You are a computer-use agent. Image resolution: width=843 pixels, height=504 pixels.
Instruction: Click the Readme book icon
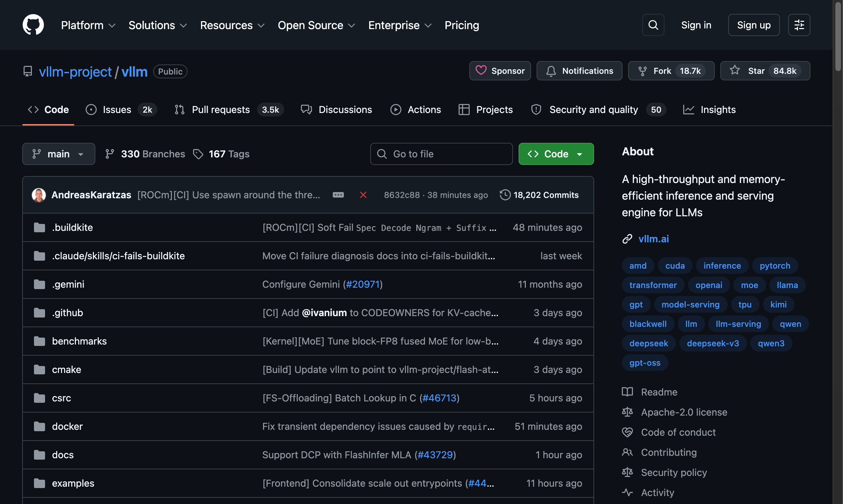pos(627,392)
